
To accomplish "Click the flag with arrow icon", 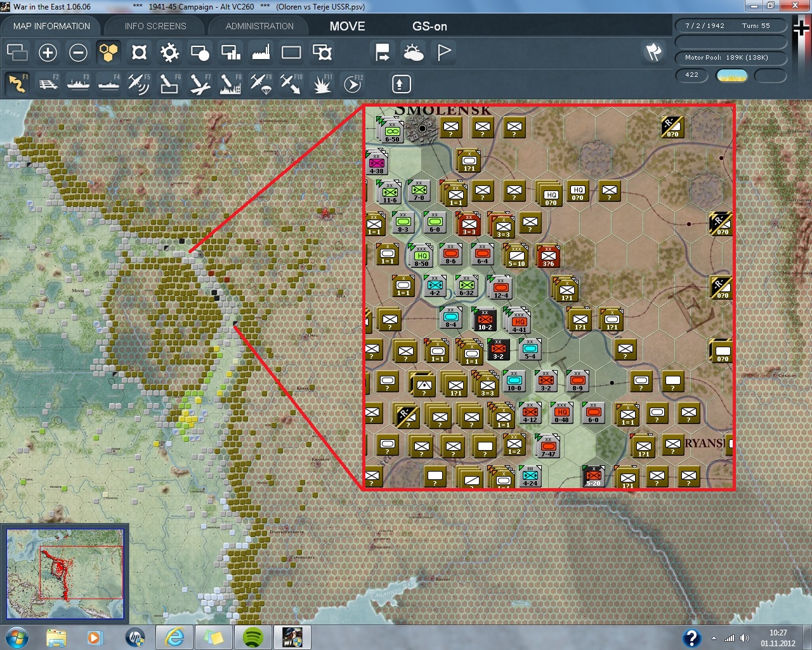I will pos(383,52).
